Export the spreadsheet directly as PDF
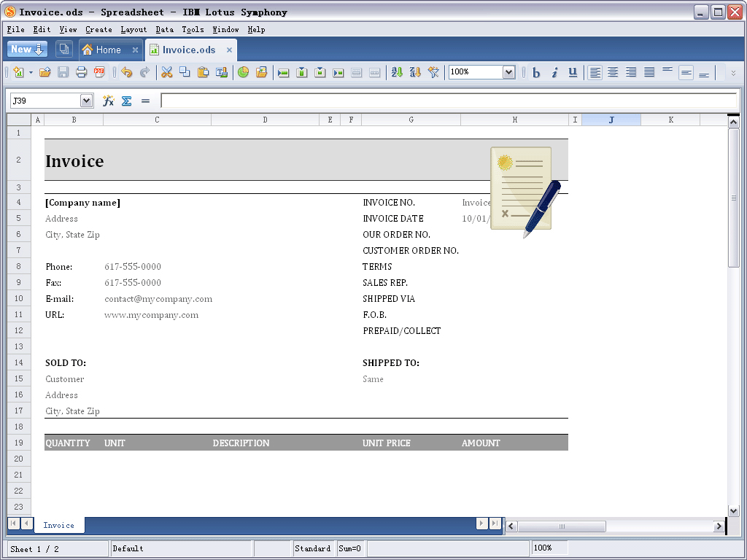 click(x=98, y=72)
